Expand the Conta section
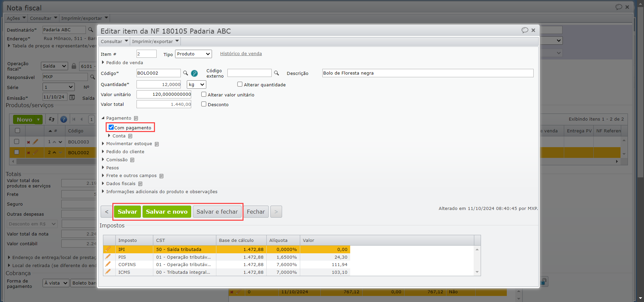644x302 pixels. tap(109, 136)
